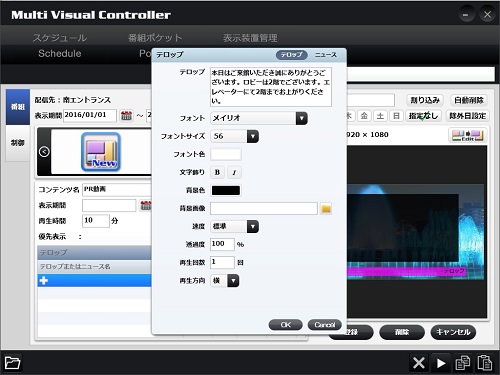Viewport: 500px width, 375px height.
Task: Click the 削除 button
Action: tap(402, 332)
